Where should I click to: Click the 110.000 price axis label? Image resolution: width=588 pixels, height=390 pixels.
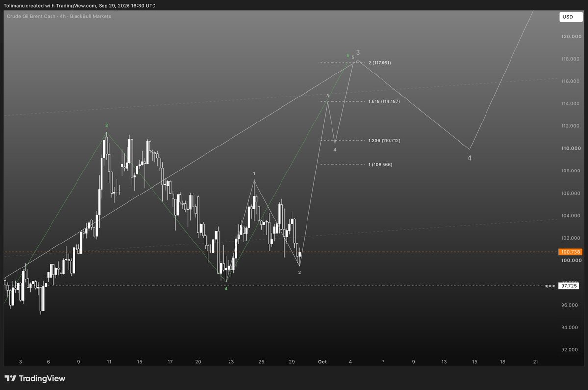coord(571,149)
